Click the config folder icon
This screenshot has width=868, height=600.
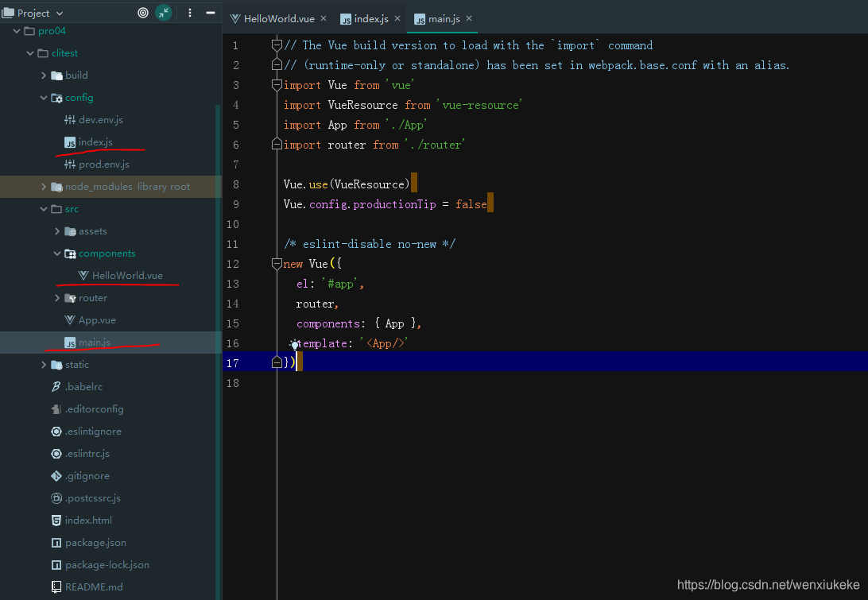56,98
